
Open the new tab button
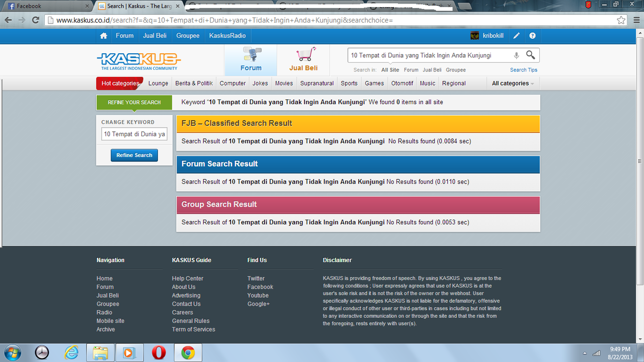464,6
